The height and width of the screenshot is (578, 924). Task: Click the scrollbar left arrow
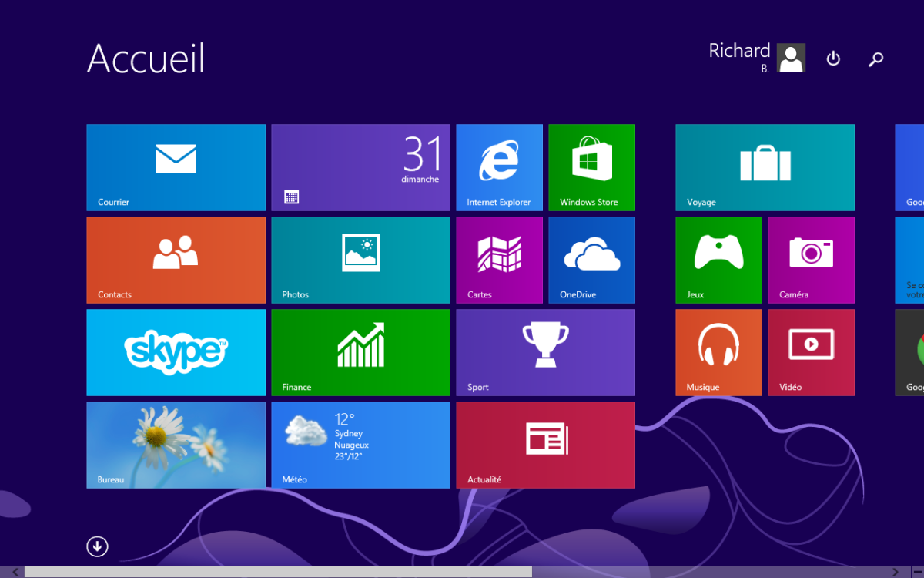click(x=14, y=572)
